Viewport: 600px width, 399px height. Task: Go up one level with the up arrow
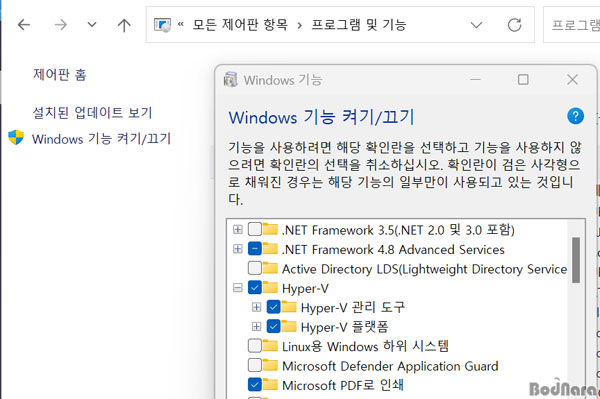pyautogui.click(x=124, y=25)
